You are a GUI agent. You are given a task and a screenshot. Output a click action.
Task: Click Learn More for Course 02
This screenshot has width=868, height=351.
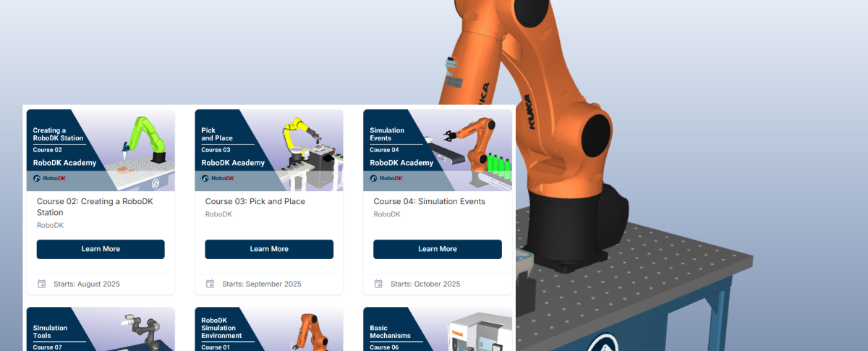[101, 249]
